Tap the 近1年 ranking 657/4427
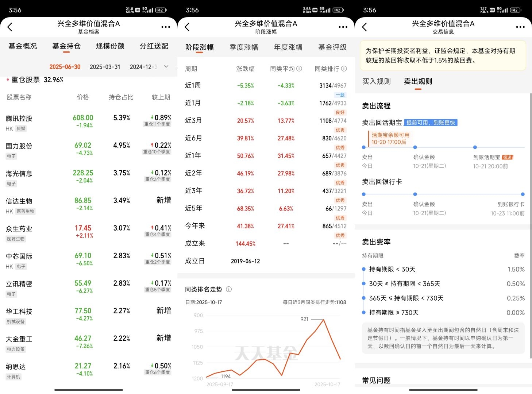The width and height of the screenshot is (532, 394). (x=334, y=156)
